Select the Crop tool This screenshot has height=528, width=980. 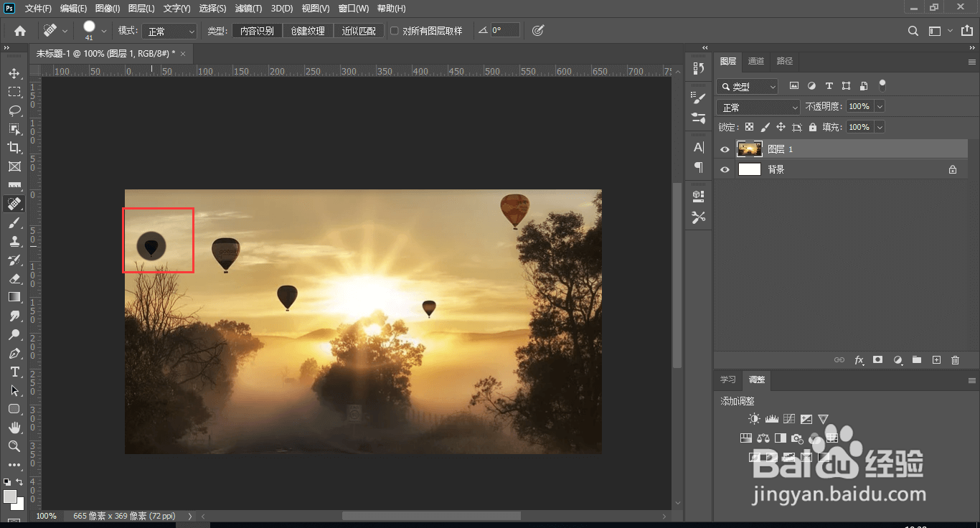click(x=14, y=148)
